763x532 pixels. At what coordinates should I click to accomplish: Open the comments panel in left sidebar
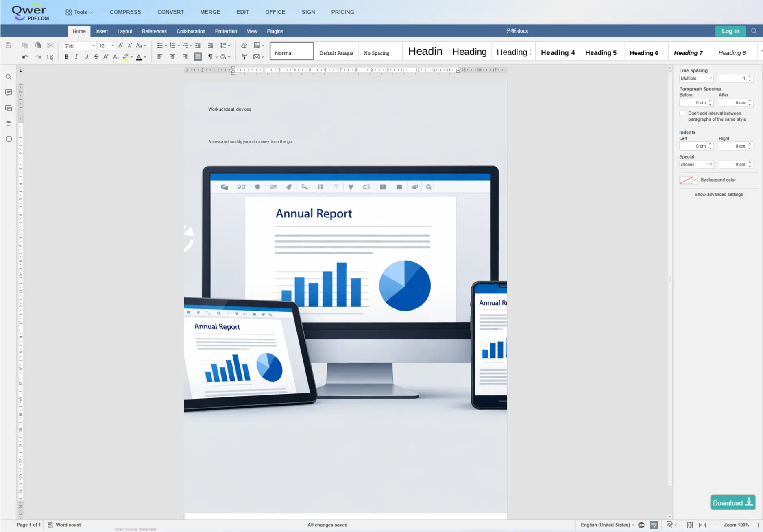(x=9, y=93)
